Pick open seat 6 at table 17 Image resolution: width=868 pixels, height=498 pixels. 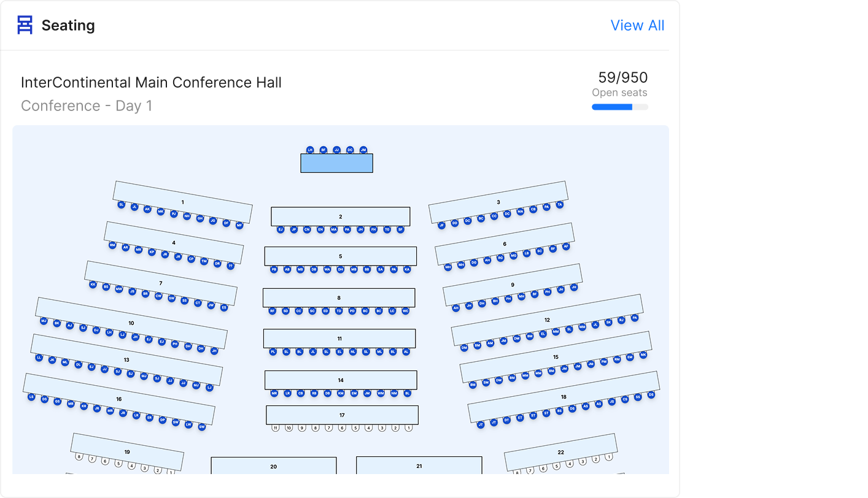[x=342, y=428]
